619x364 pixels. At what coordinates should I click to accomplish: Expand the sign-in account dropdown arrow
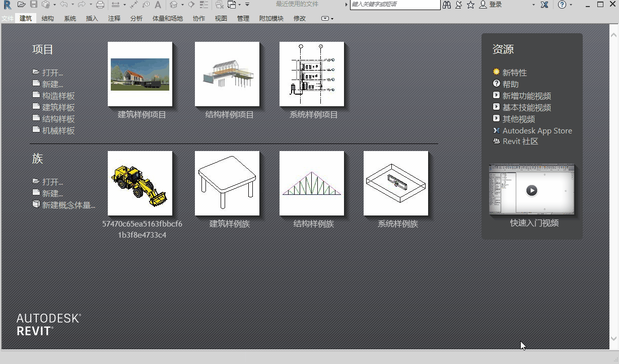click(533, 5)
